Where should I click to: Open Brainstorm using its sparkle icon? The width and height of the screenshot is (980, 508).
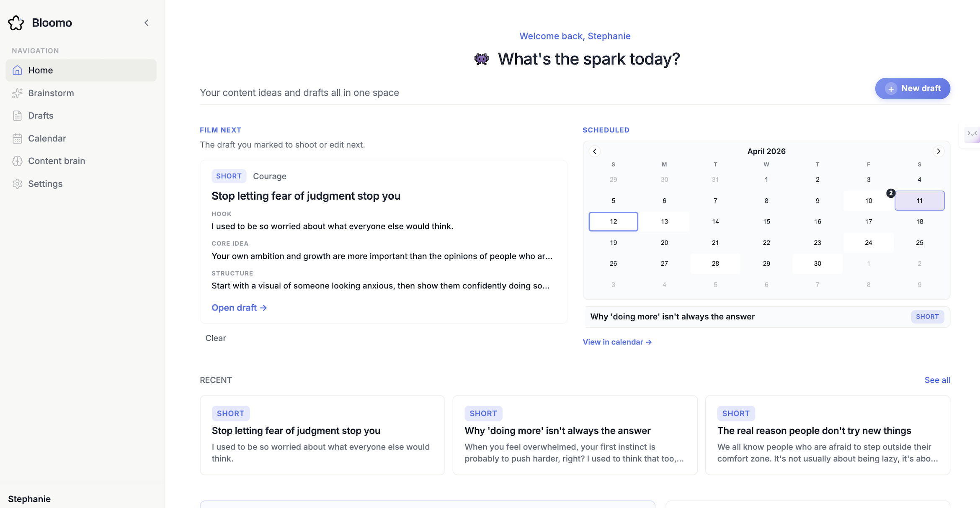[x=17, y=93]
